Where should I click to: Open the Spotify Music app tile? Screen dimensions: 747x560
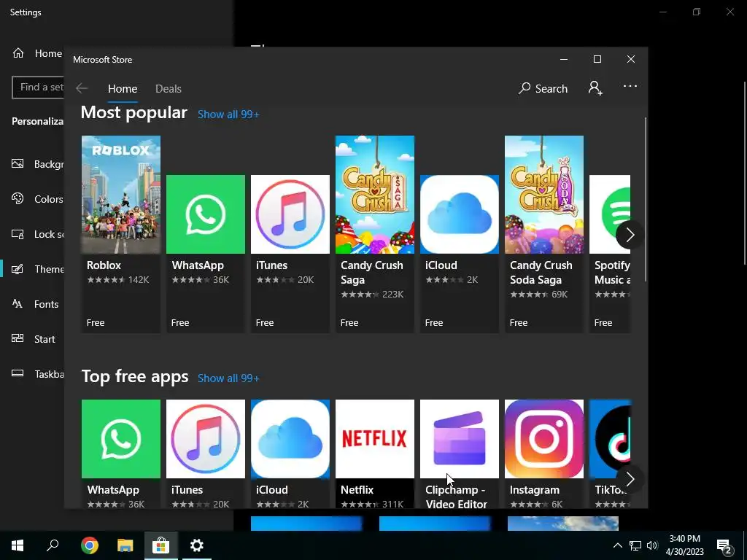click(x=610, y=253)
